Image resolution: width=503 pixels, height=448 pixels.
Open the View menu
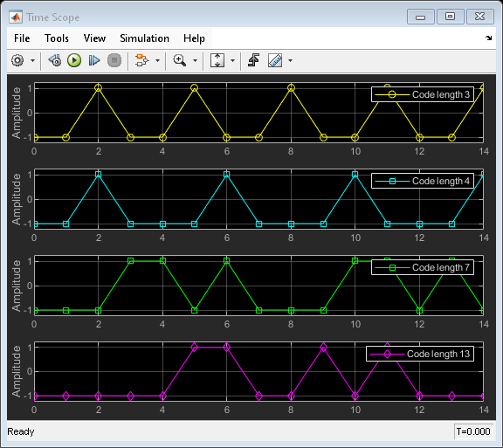click(94, 38)
